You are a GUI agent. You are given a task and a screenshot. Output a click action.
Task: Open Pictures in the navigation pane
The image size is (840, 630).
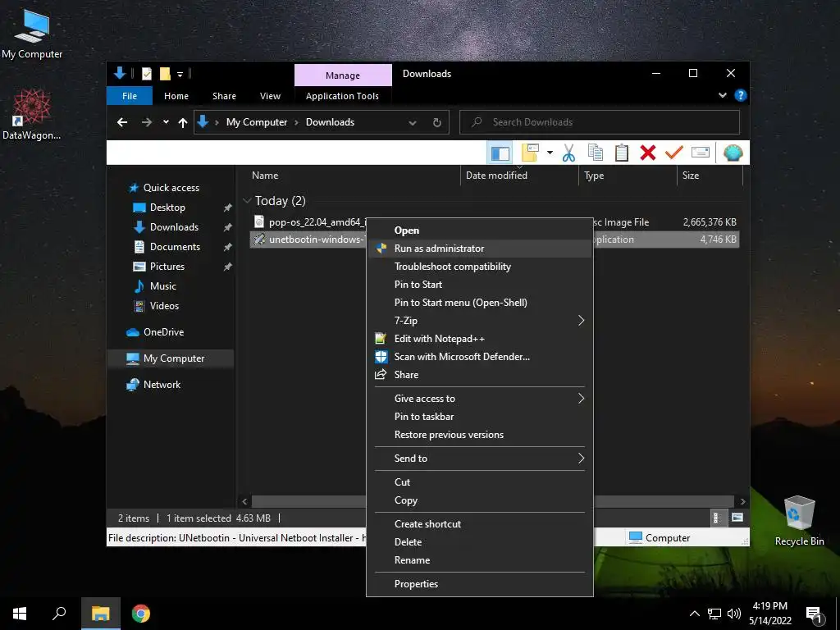[x=167, y=267]
